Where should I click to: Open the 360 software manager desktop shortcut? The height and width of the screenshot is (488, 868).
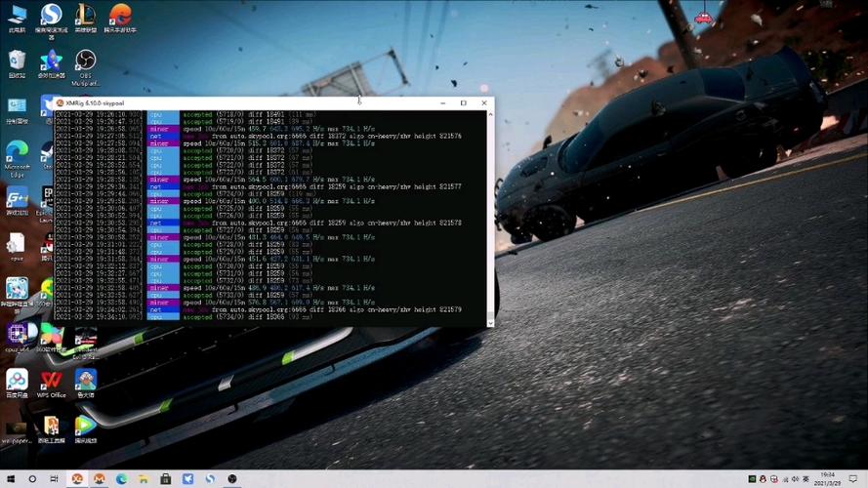52,338
